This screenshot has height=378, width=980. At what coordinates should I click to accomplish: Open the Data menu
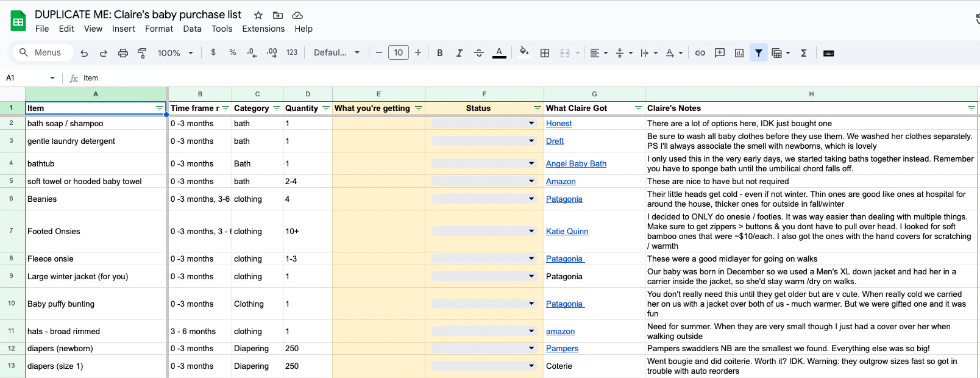click(x=192, y=29)
